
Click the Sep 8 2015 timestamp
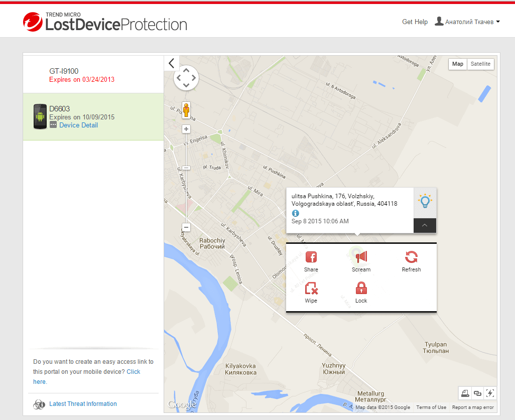click(320, 221)
